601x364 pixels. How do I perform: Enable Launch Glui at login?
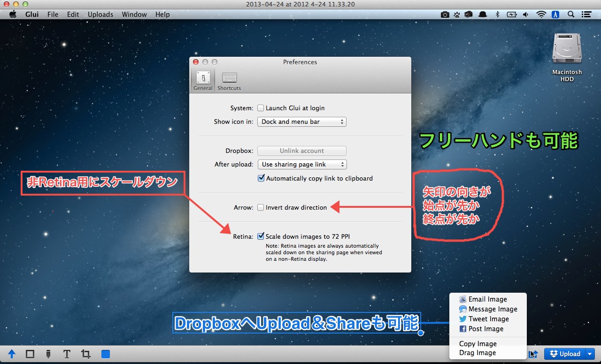pyautogui.click(x=261, y=108)
